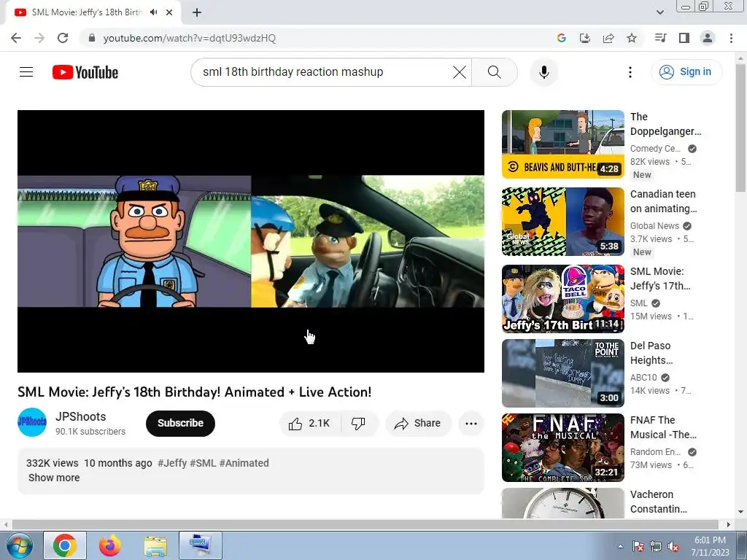Open the Chrome profile avatar
Screen dimensions: 747x560
708,38
